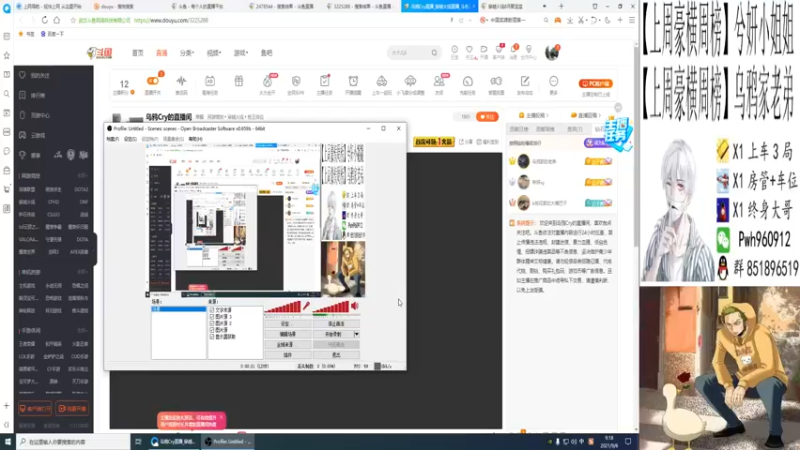Click the speaker icon in OBS window

(355, 306)
